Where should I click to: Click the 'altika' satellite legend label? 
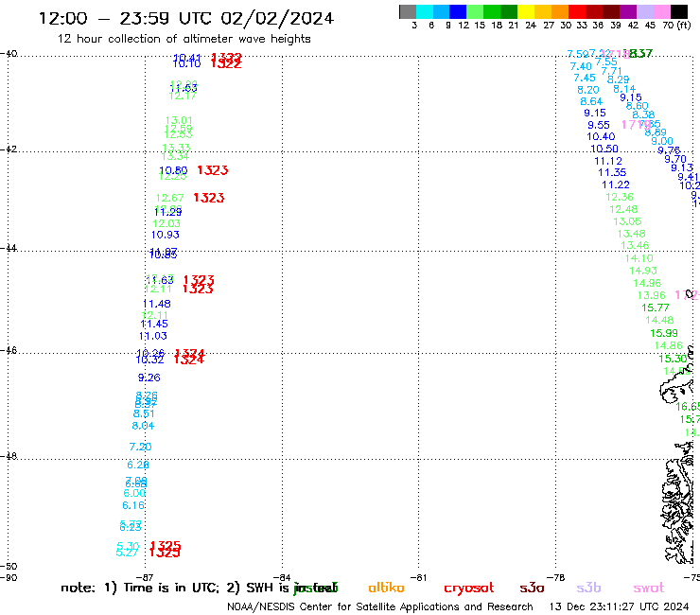[x=386, y=588]
